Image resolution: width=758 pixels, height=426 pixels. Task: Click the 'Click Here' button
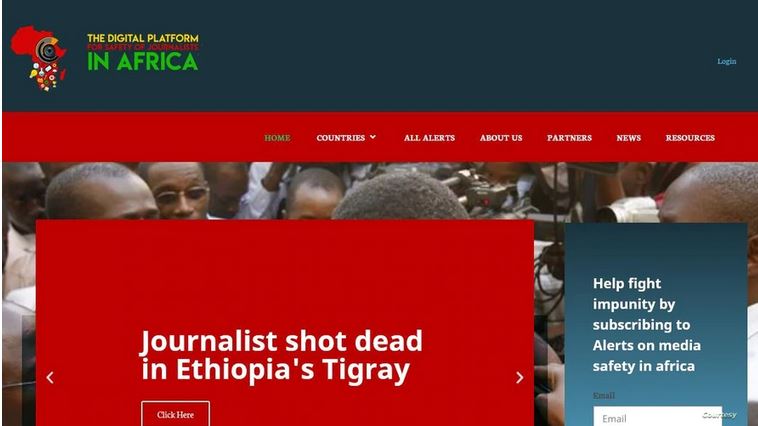click(175, 414)
